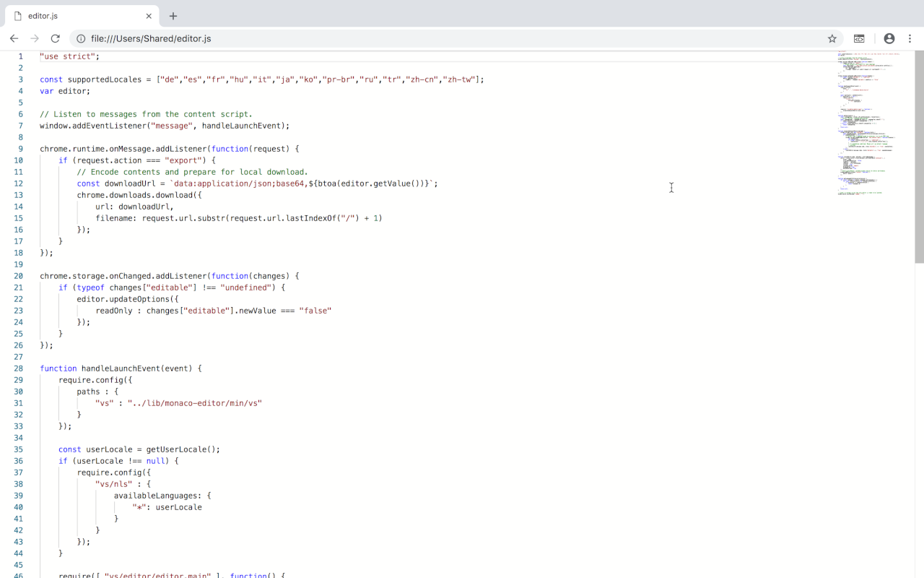Click the comment "Listen to messages from the content script"

click(x=146, y=114)
